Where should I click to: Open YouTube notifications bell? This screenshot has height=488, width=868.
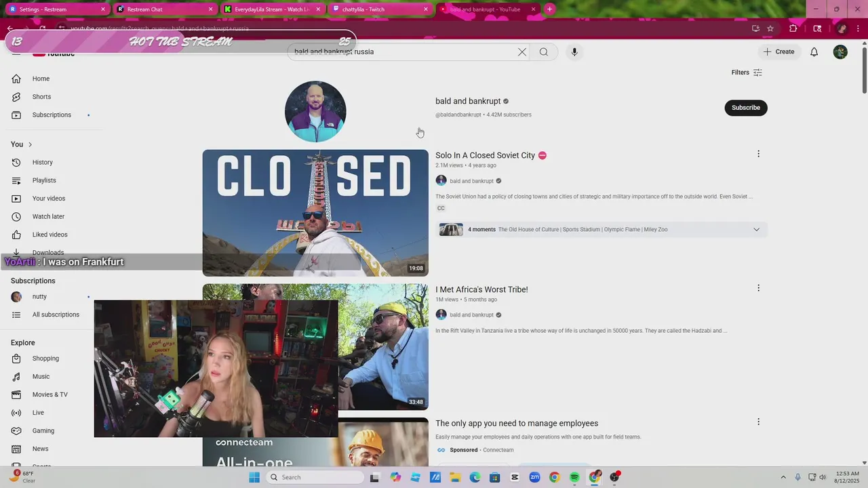click(814, 52)
